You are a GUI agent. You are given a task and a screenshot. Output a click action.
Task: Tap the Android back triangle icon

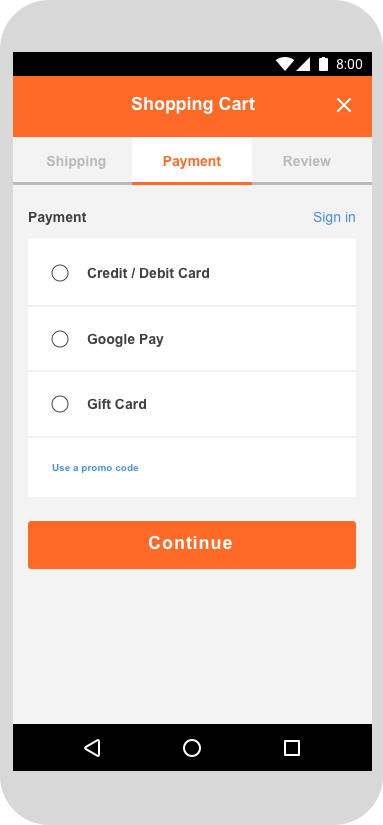coord(92,748)
